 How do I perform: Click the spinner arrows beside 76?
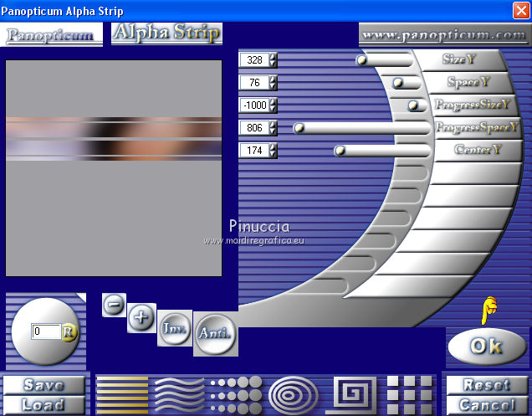point(274,83)
